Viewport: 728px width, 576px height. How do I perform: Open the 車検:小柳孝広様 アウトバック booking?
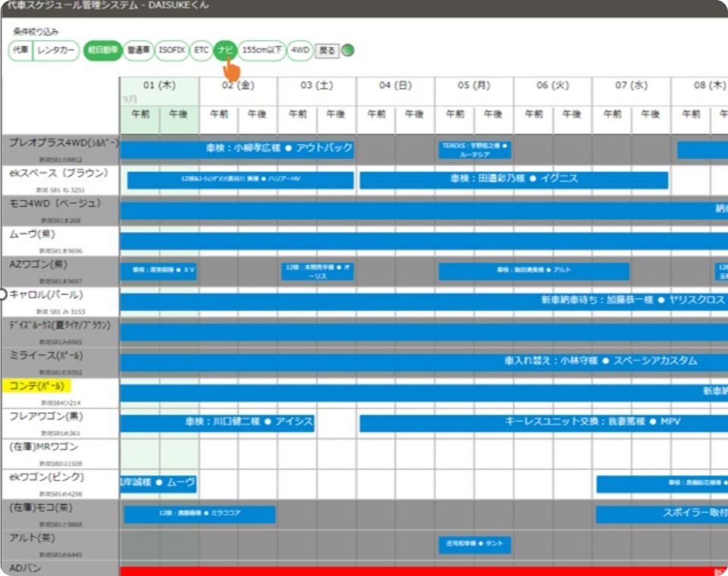tap(237, 150)
